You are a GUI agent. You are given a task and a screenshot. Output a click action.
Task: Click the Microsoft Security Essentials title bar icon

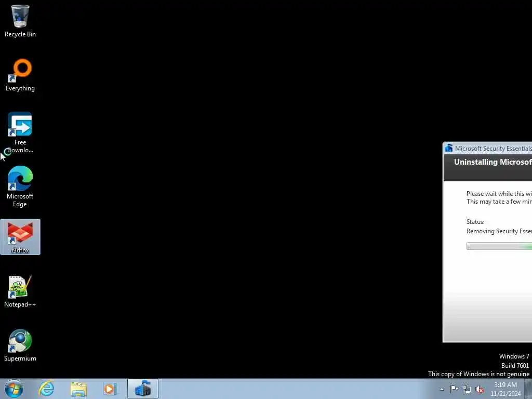point(449,148)
